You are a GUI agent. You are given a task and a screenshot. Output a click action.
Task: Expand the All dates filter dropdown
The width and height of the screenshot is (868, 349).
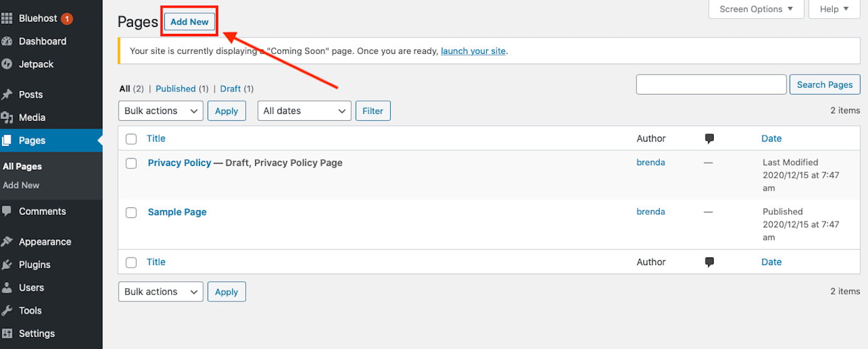click(x=304, y=111)
